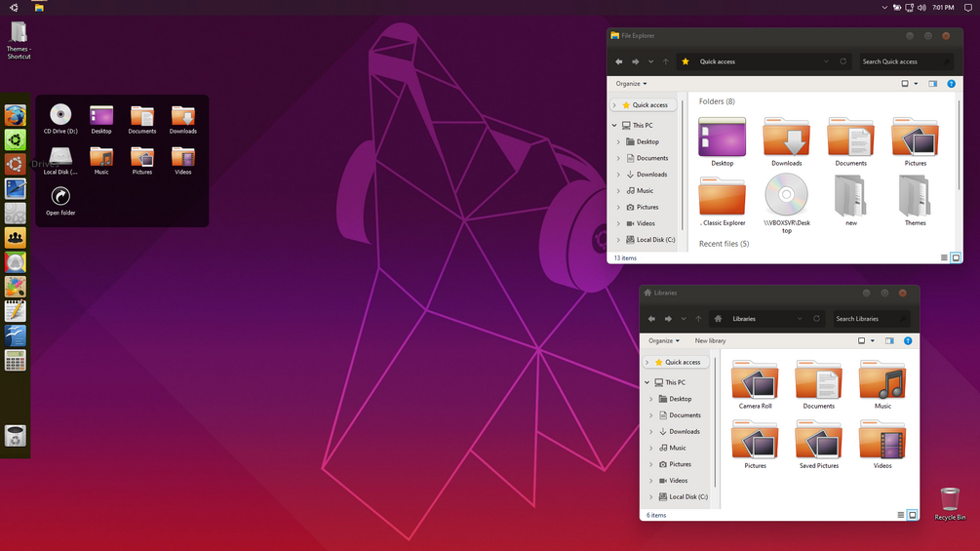Open the Recycle Bin on desktop

950,503
